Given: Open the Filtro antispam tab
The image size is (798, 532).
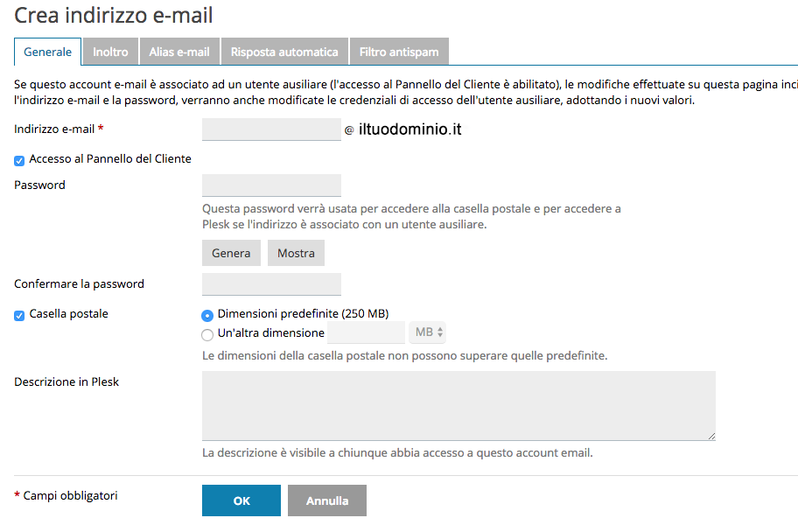Looking at the screenshot, I should 399,52.
